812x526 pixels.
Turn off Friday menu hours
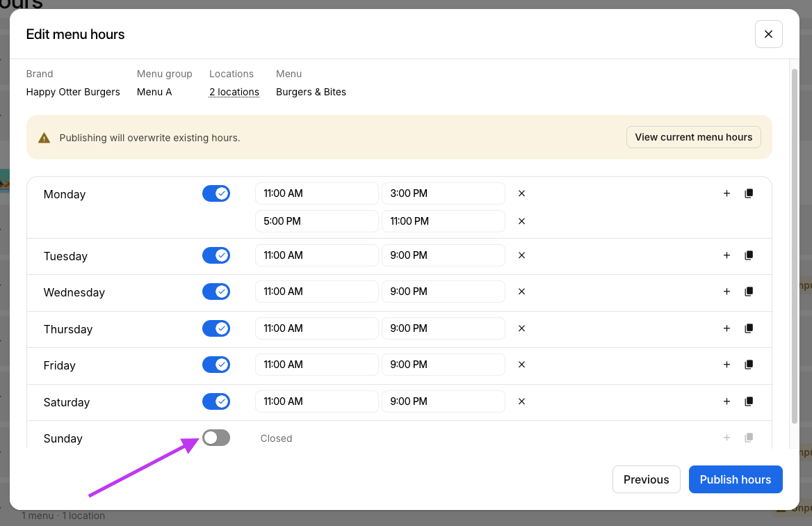click(x=216, y=365)
